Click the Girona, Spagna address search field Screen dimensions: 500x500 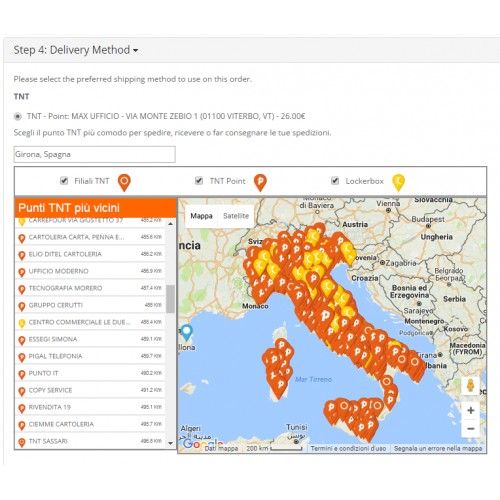[x=95, y=154]
